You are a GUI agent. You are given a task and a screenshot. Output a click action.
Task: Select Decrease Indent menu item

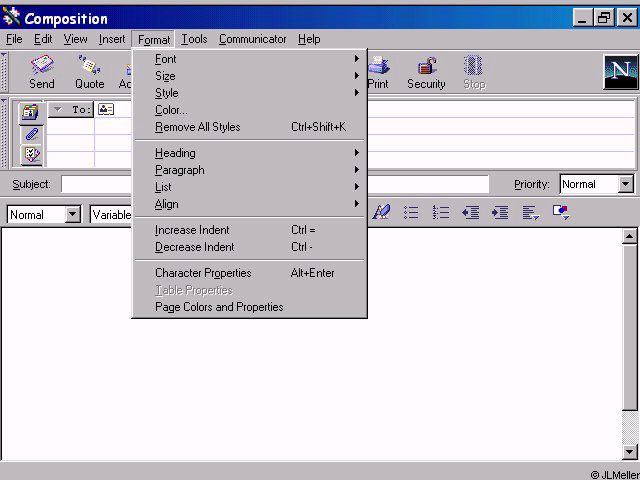250,247
